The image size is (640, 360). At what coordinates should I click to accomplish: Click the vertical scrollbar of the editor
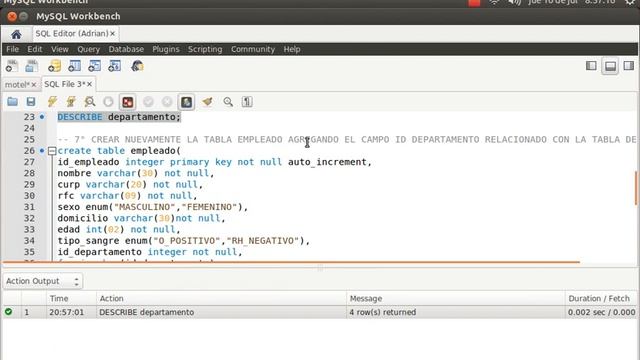coord(636,188)
